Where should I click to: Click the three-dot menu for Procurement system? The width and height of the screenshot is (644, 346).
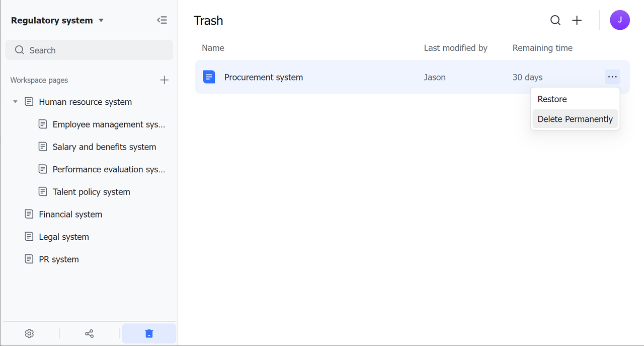pyautogui.click(x=612, y=77)
